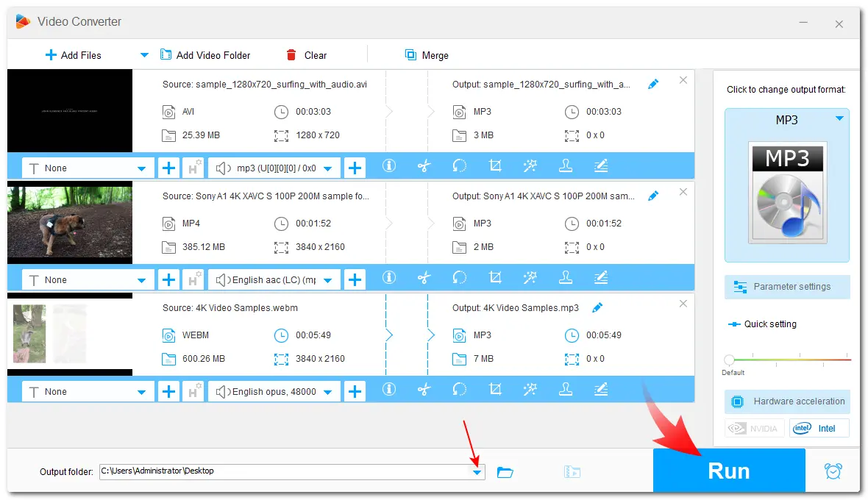Remove Sony A1 file with X
The image size is (868, 500).
coord(683,192)
